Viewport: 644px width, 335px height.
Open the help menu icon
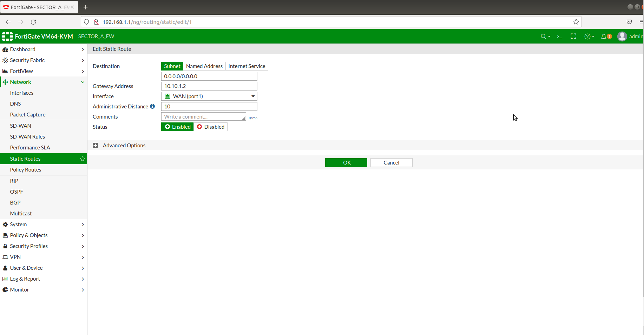coord(588,36)
